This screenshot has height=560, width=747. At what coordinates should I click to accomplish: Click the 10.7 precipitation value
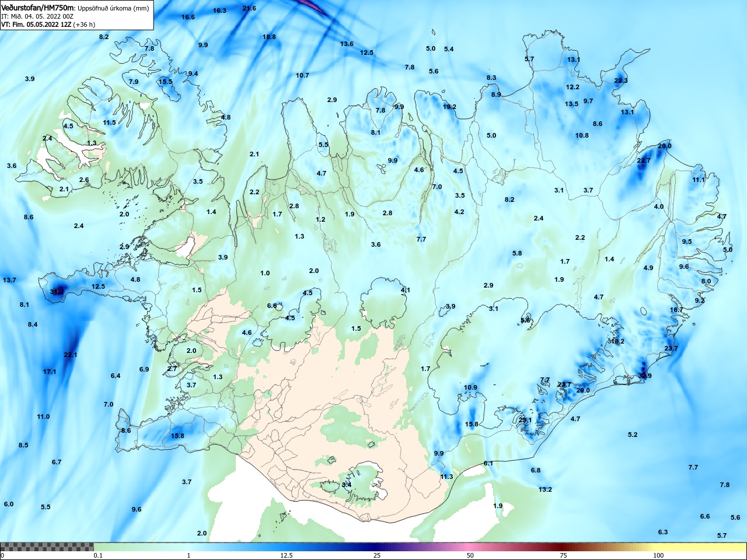point(302,75)
